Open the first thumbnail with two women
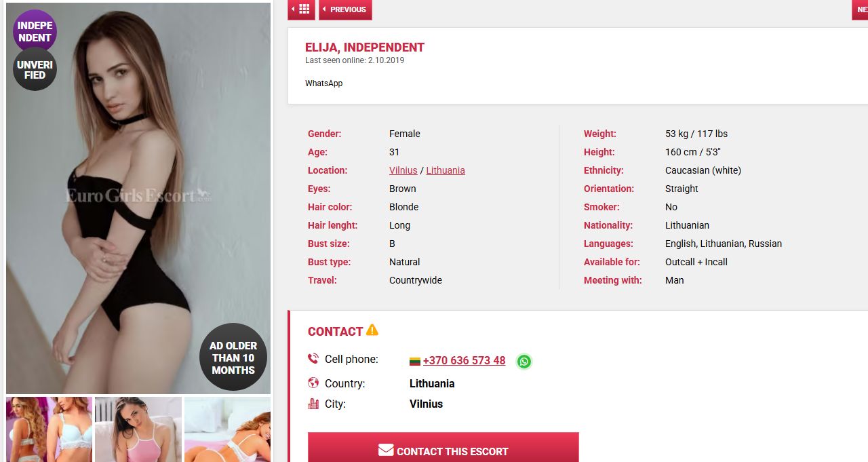This screenshot has width=868, height=462. 50,429
